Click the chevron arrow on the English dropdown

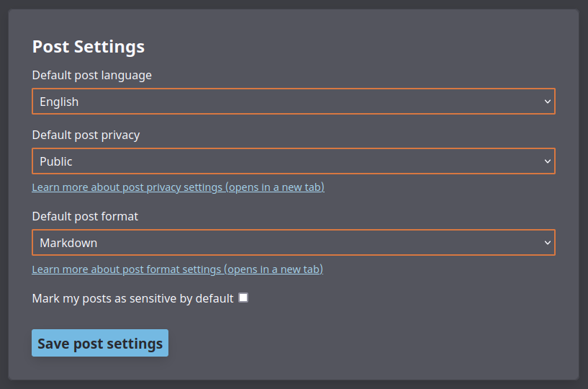coord(547,102)
